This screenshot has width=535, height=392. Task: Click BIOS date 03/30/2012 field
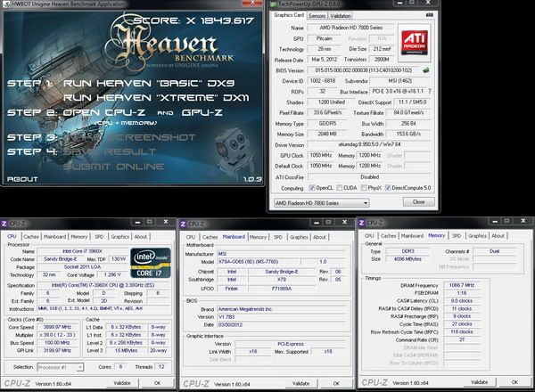[282, 325]
